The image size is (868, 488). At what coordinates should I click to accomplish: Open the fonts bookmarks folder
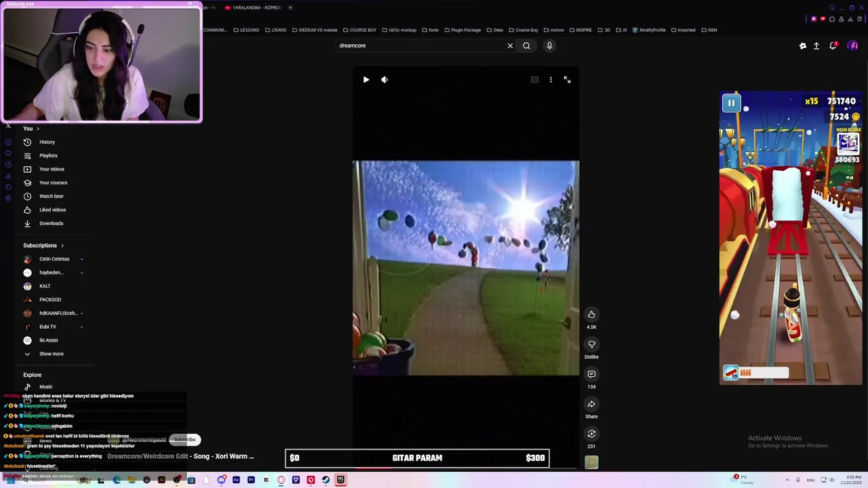tap(430, 30)
